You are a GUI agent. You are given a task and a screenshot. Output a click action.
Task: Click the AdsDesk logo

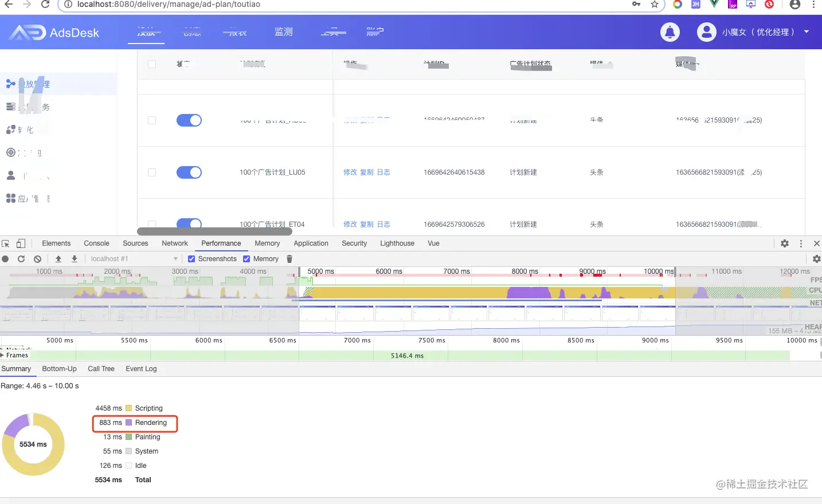(54, 33)
